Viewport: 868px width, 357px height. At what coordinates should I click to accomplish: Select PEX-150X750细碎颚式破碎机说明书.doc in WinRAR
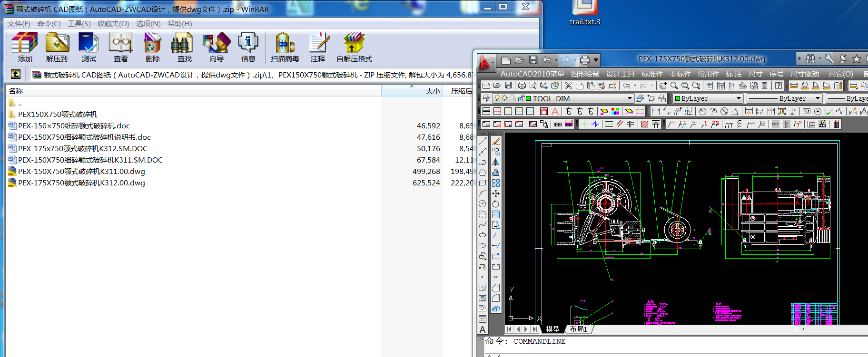(84, 137)
